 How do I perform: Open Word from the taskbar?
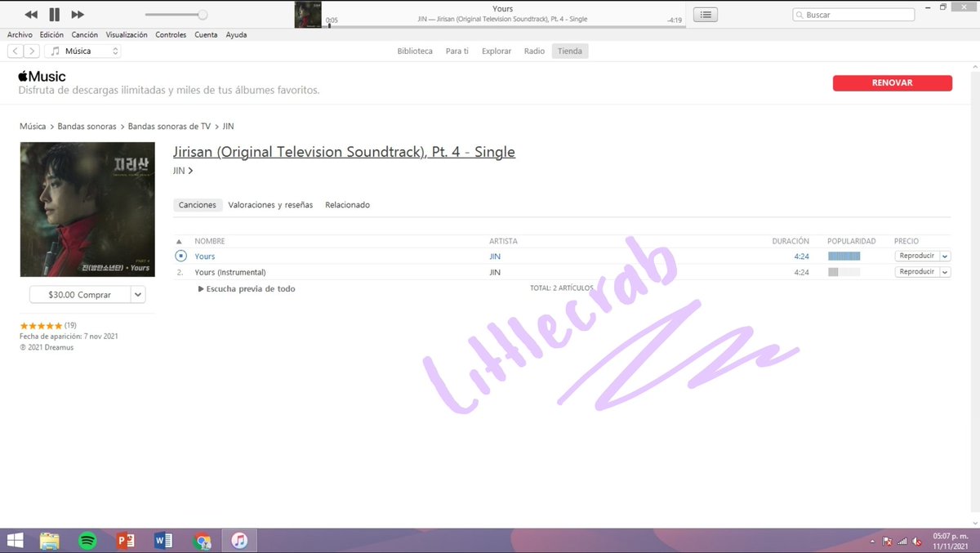(x=163, y=541)
